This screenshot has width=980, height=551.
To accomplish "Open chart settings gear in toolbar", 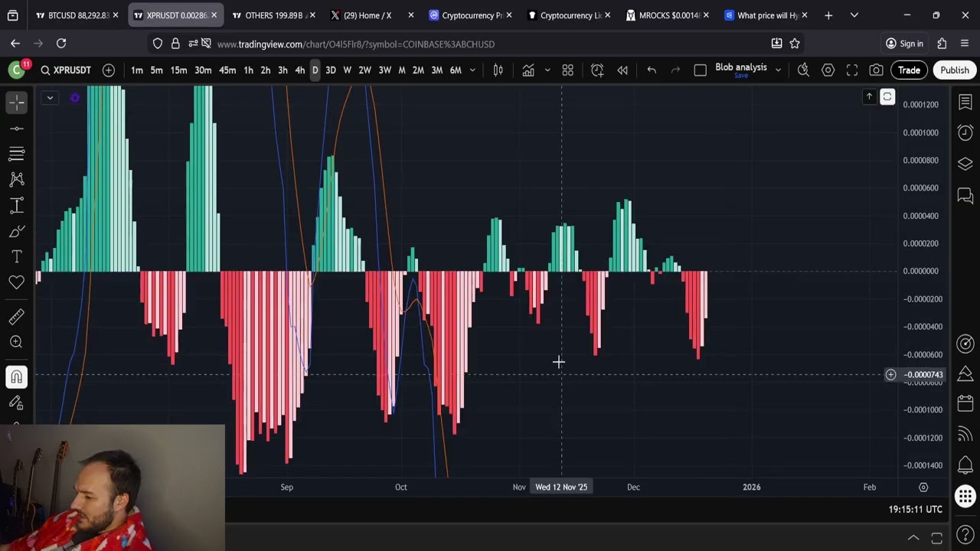I will pos(828,70).
